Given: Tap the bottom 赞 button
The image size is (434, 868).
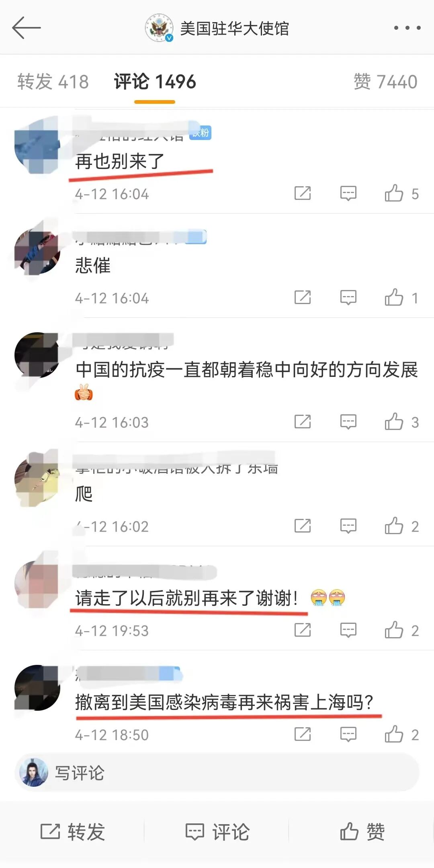Looking at the screenshot, I should [x=362, y=831].
